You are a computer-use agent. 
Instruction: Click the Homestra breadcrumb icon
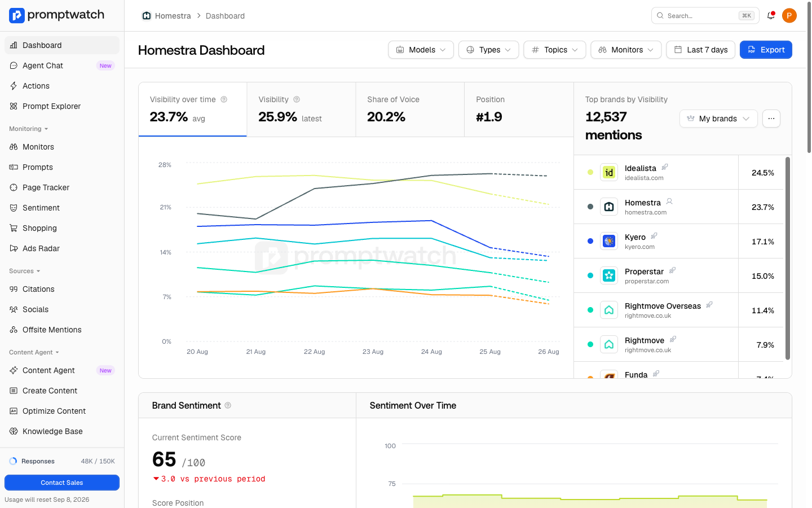147,16
